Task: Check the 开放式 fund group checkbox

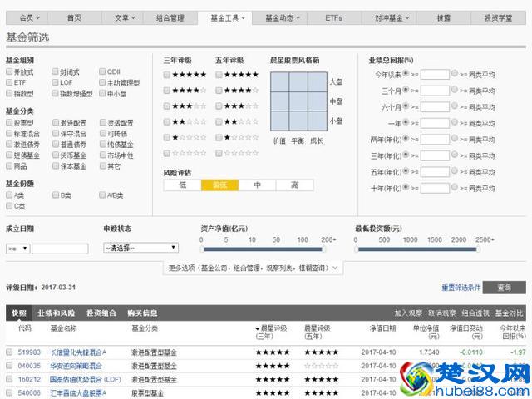Action: [x=9, y=71]
